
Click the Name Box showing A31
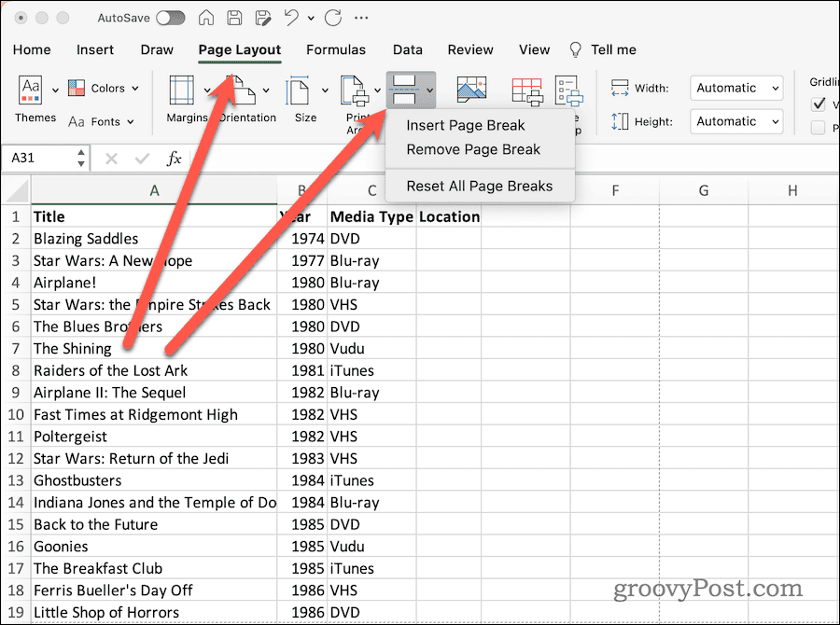coord(45,158)
